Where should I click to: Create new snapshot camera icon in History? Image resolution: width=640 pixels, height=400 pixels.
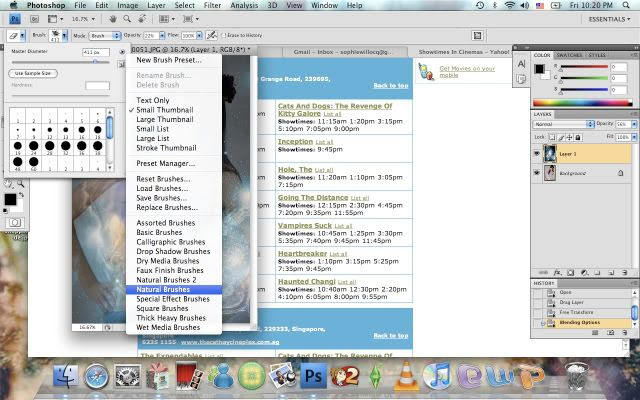[x=611, y=333]
